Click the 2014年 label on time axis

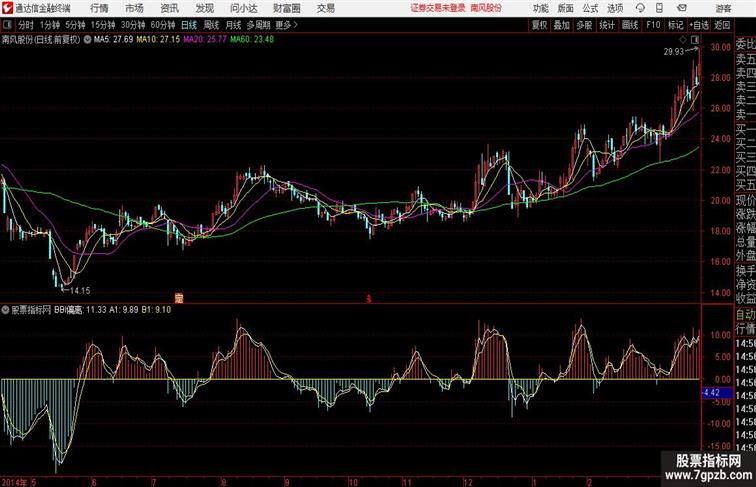(14, 482)
